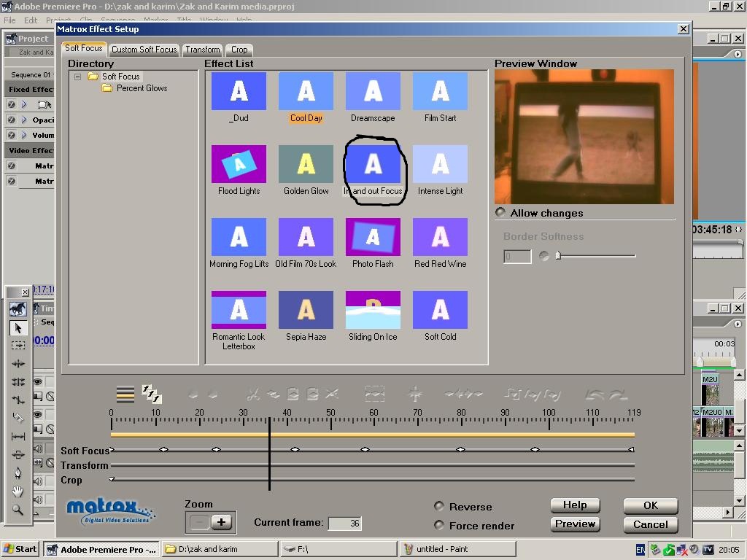
Task: Pick the Sliding On Ice effect
Action: (x=373, y=309)
